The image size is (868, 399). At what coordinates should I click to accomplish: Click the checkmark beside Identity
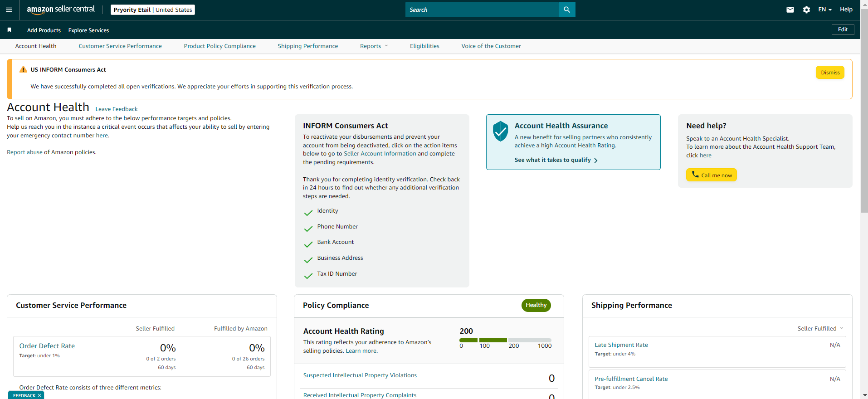[x=308, y=213]
